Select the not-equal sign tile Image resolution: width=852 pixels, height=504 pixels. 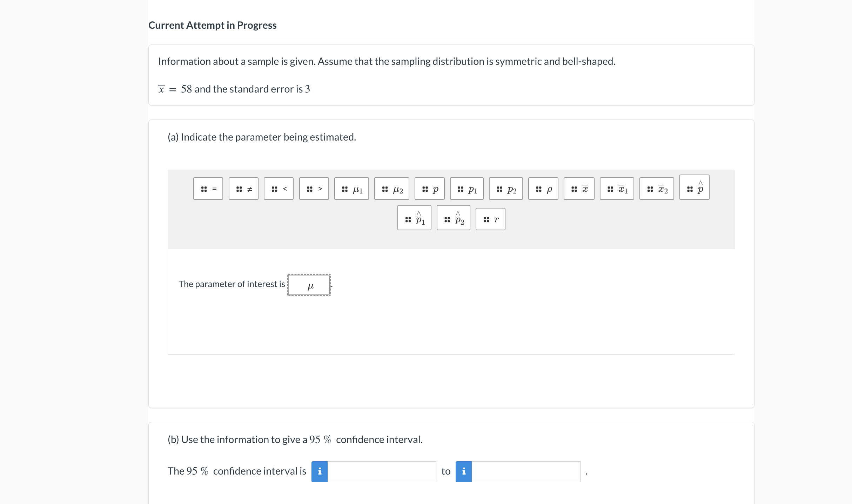[243, 188]
